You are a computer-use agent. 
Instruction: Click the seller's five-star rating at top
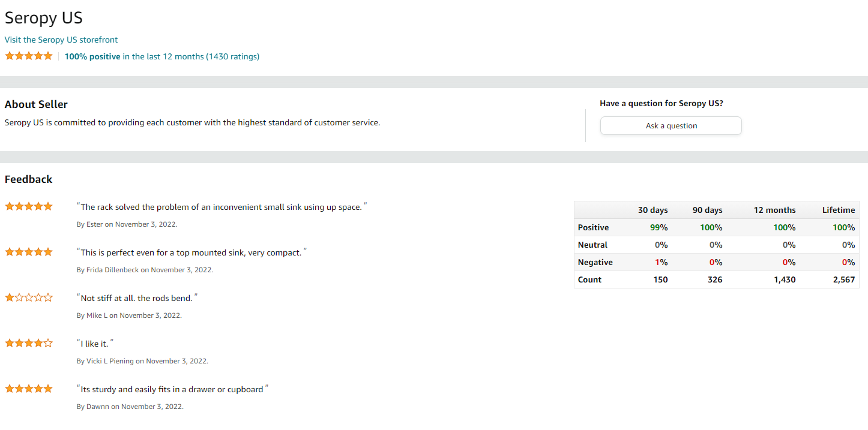point(29,56)
